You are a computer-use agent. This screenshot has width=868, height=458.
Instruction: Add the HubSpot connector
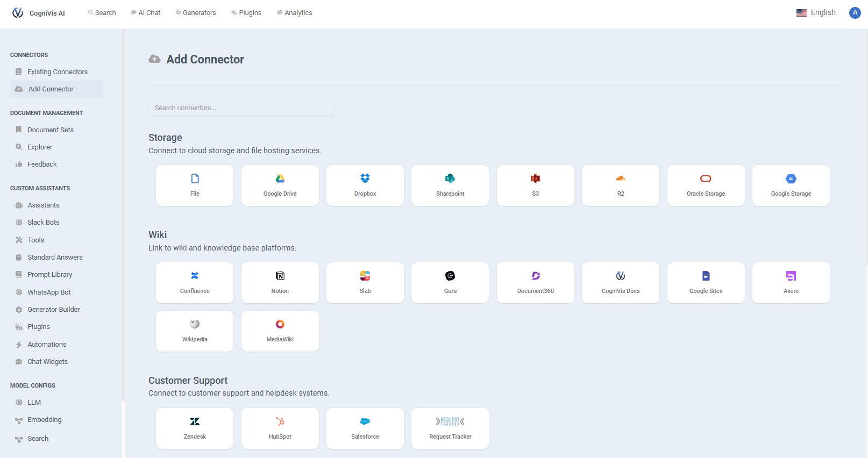point(280,428)
